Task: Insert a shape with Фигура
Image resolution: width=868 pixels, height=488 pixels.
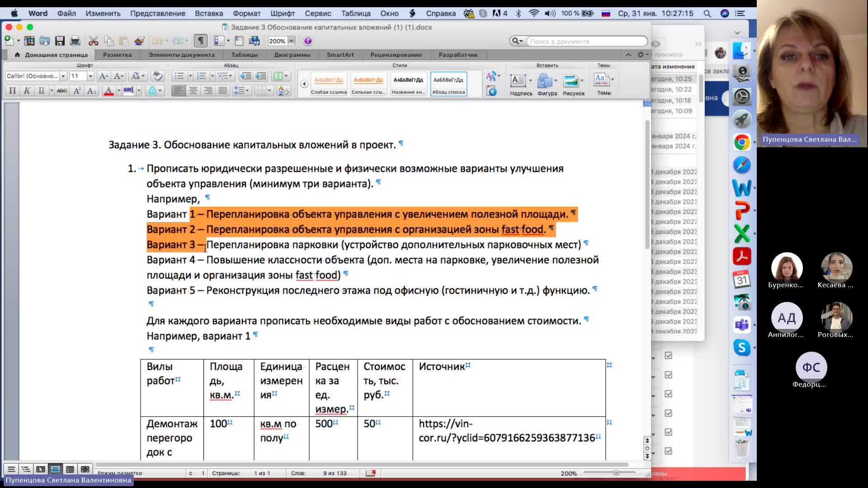Action: [547, 85]
